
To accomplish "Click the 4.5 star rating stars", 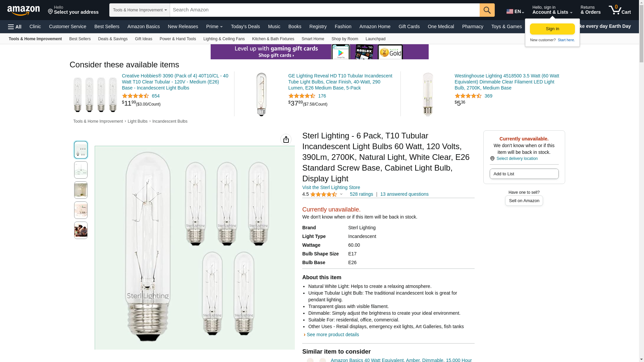I will [x=324, y=194].
